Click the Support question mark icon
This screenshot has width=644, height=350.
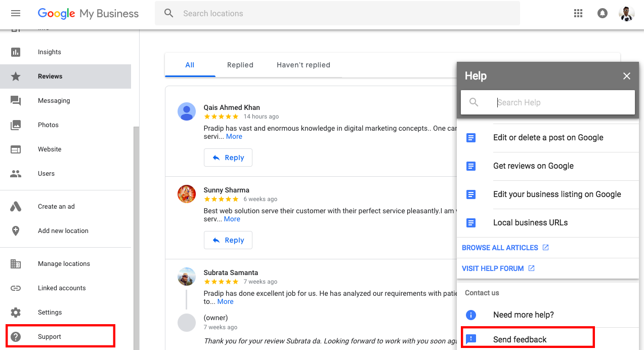(16, 337)
